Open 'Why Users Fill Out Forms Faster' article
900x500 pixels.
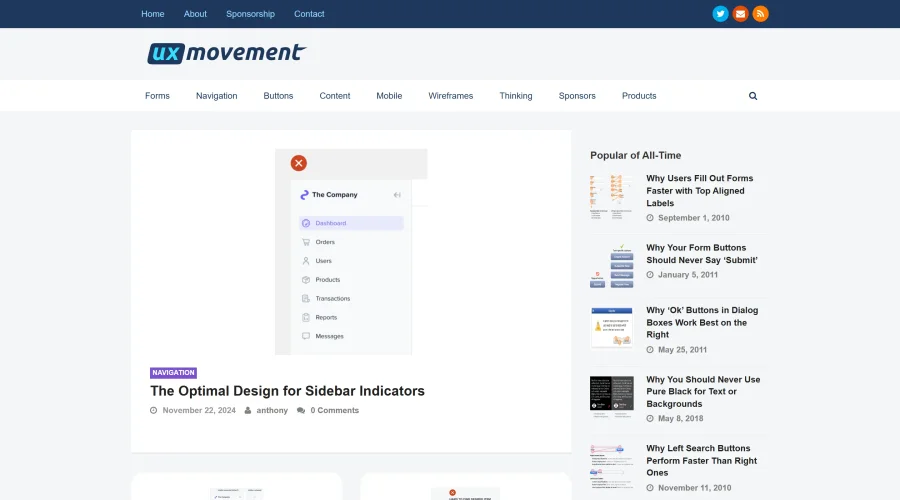(x=700, y=191)
